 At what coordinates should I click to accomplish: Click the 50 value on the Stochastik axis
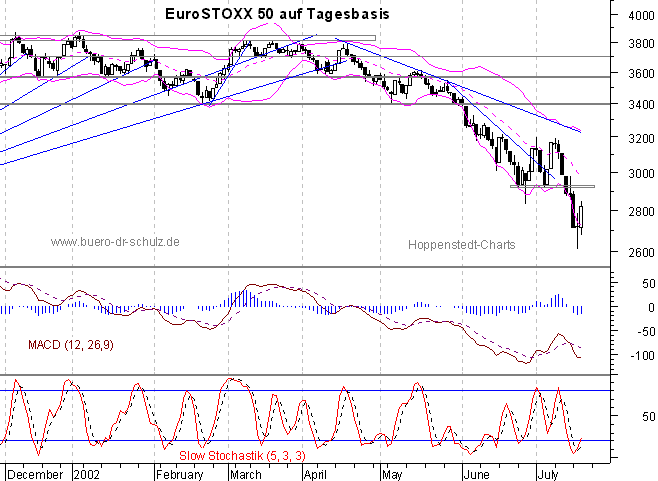pyautogui.click(x=648, y=416)
